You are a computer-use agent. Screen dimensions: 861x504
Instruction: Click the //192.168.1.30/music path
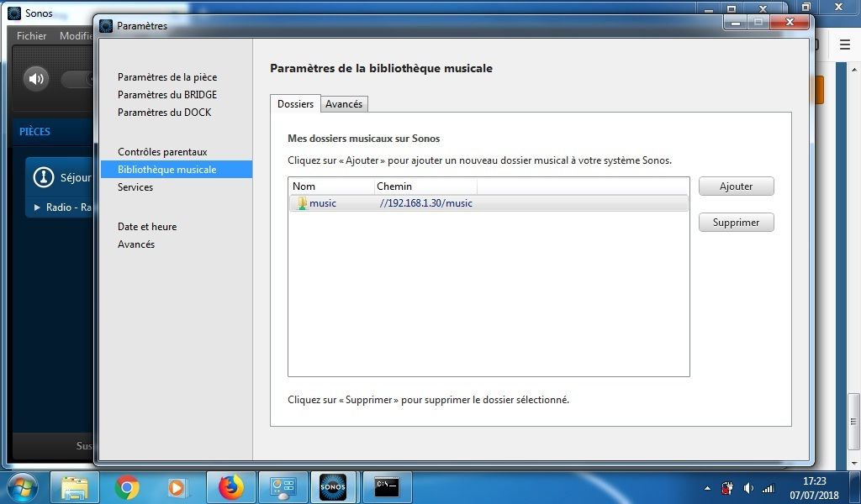(x=425, y=203)
